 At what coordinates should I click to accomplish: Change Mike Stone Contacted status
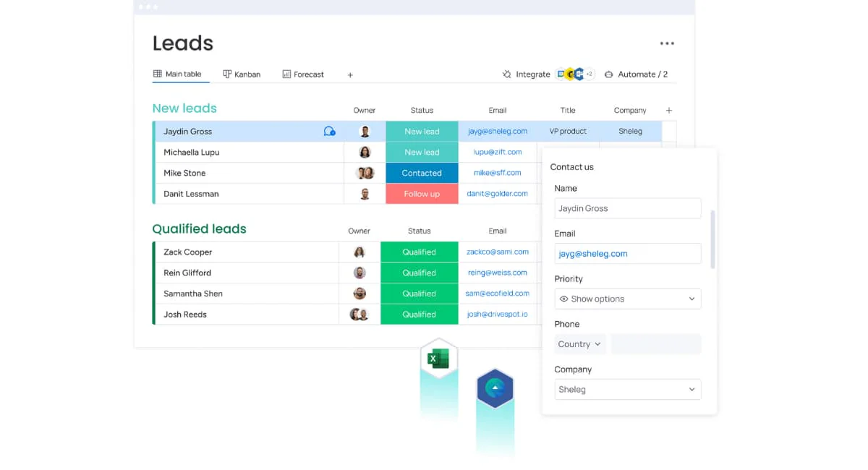pos(422,174)
